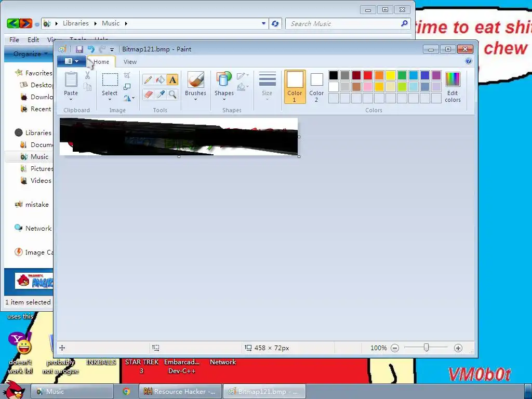Open the Customize Quick Access Toolbar dropdown
The image size is (532, 399).
(x=112, y=50)
